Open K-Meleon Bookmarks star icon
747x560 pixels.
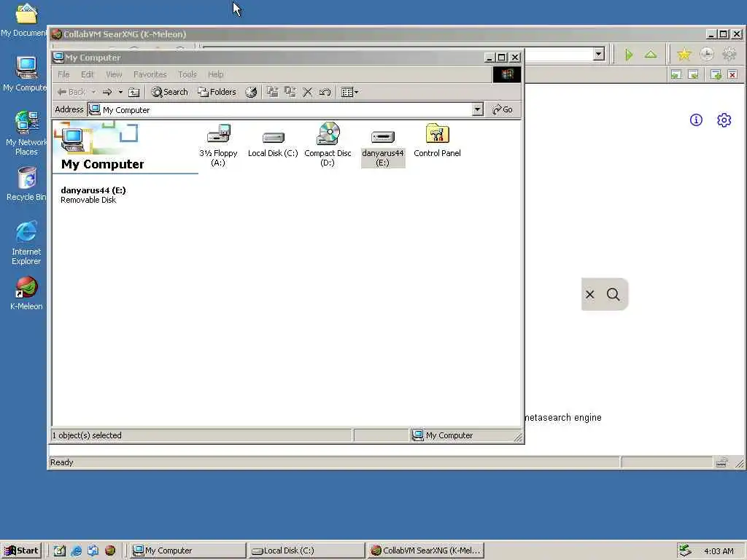(684, 55)
